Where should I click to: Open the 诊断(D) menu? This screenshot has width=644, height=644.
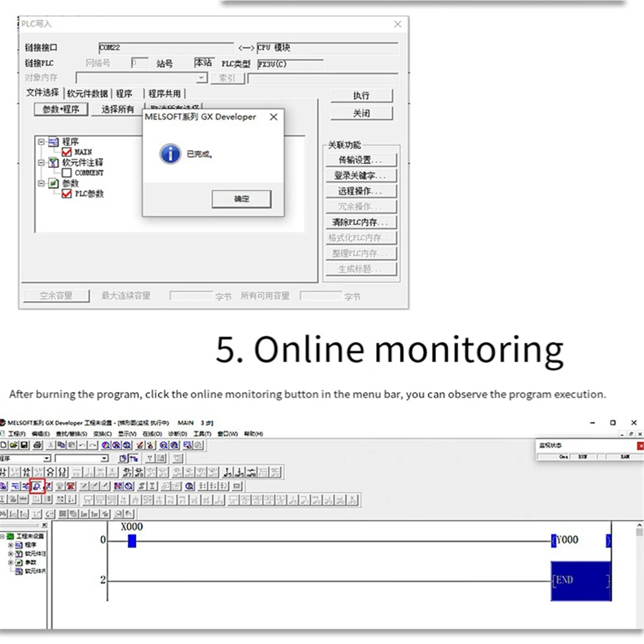[x=177, y=434]
